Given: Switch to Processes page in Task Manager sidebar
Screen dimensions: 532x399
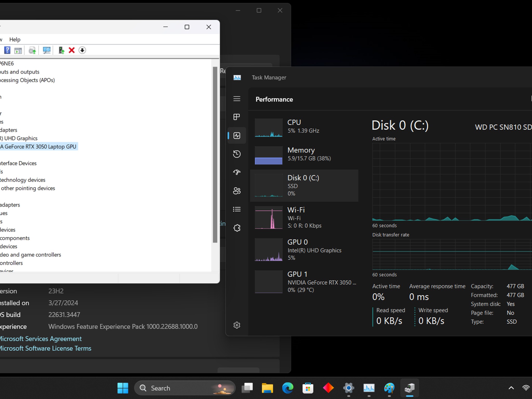Looking at the screenshot, I should click(x=237, y=117).
